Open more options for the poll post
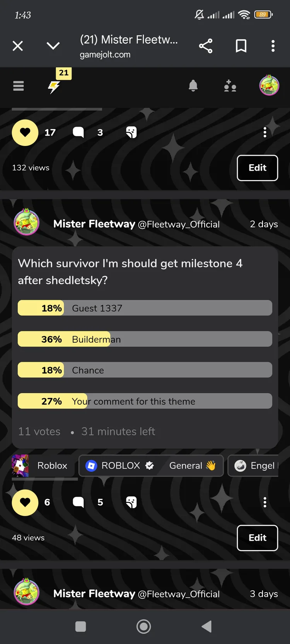This screenshot has height=644, width=290. coord(265,502)
